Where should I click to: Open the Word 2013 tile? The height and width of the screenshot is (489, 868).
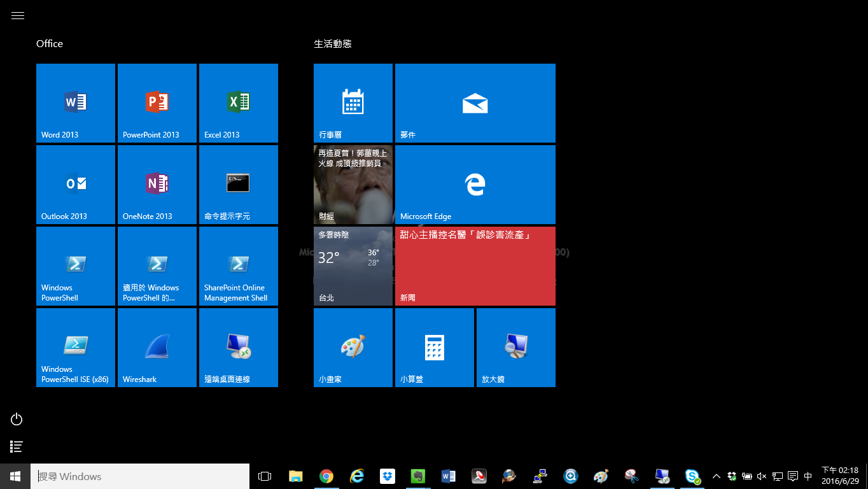pyautogui.click(x=76, y=103)
